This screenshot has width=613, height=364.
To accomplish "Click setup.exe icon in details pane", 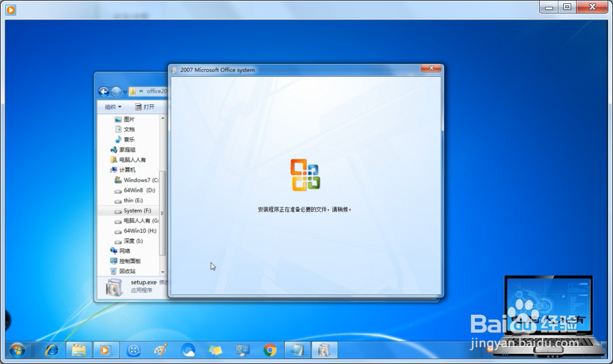I will (114, 287).
